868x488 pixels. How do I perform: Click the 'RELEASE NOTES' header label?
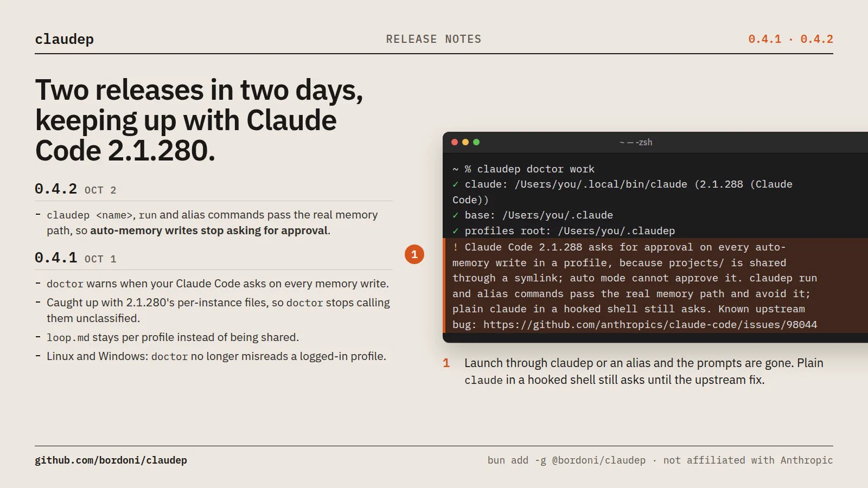[433, 39]
